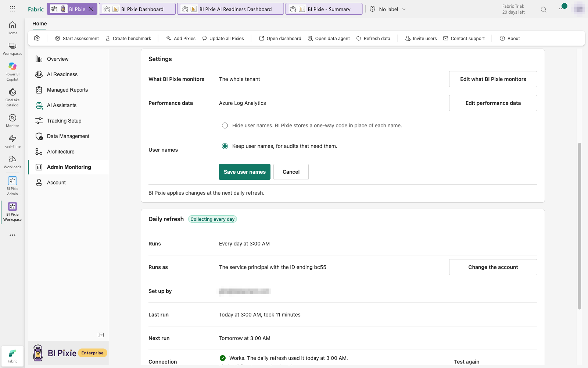This screenshot has height=368, width=588.
Task: Close the BI Pixie tab
Action: click(91, 9)
